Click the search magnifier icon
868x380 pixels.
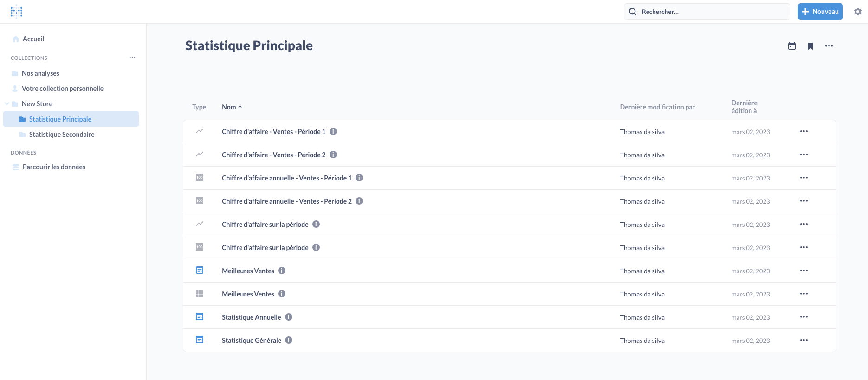click(633, 12)
